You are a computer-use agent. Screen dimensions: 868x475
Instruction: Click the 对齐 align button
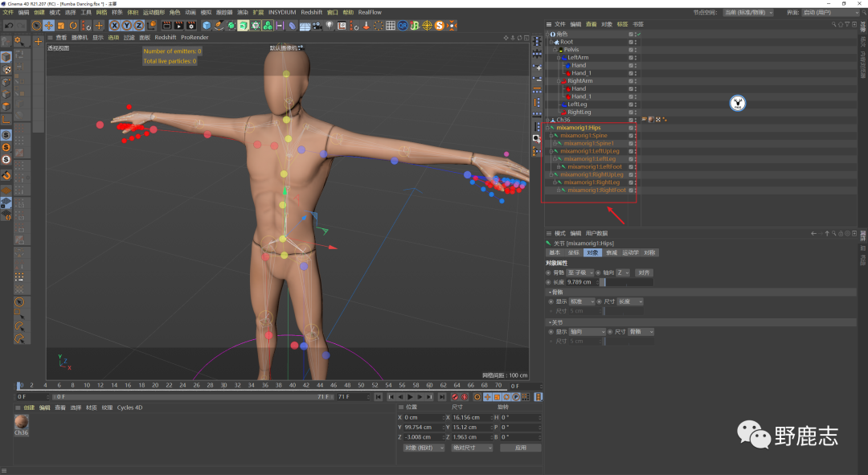coord(643,273)
